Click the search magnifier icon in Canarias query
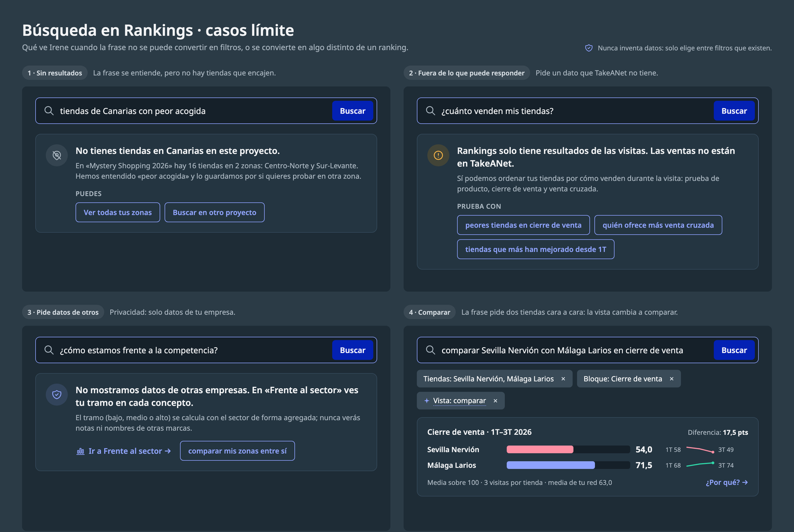This screenshot has height=532, width=794. tap(49, 111)
